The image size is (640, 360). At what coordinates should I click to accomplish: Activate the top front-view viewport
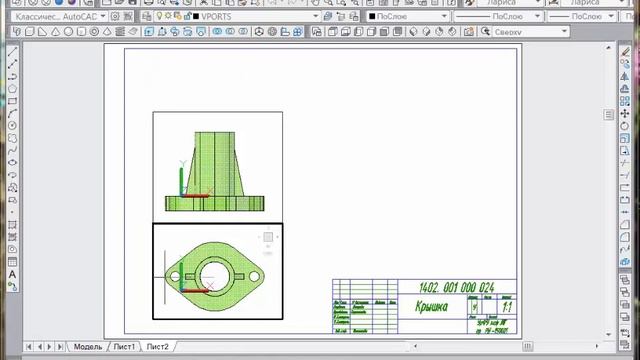pos(218,167)
